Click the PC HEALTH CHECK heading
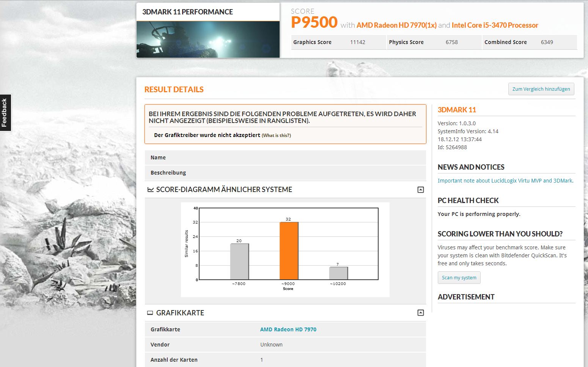 click(468, 200)
